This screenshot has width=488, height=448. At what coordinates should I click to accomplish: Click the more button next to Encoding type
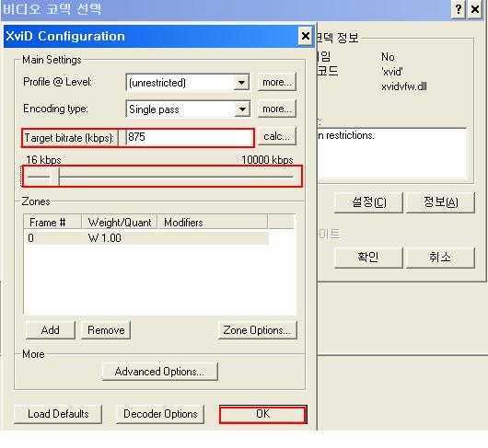pos(276,109)
